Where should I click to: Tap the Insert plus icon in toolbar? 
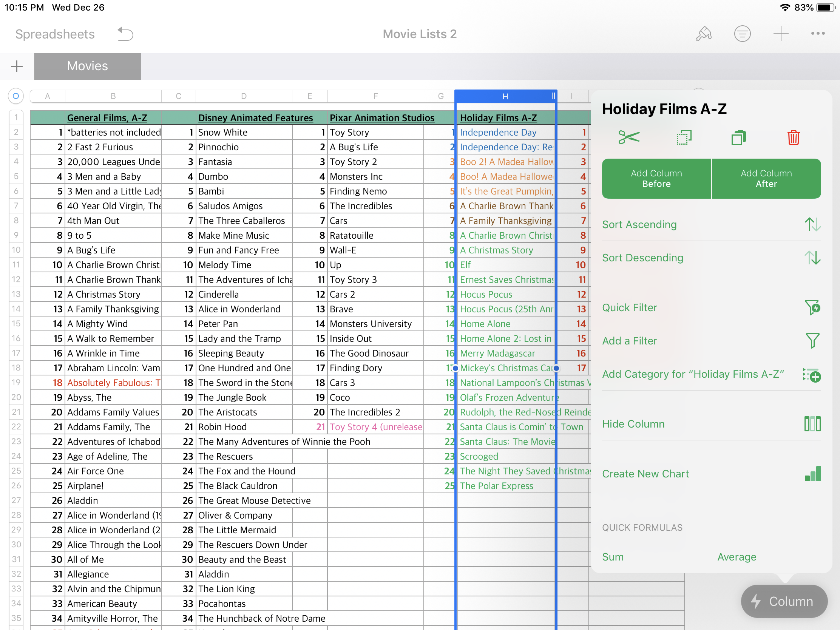[x=781, y=34]
